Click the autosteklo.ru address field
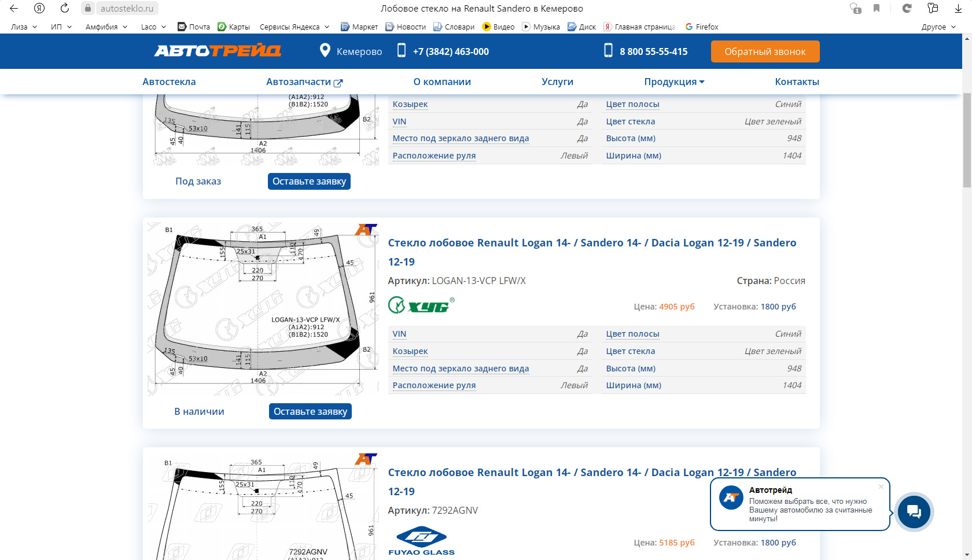 pyautogui.click(x=127, y=8)
